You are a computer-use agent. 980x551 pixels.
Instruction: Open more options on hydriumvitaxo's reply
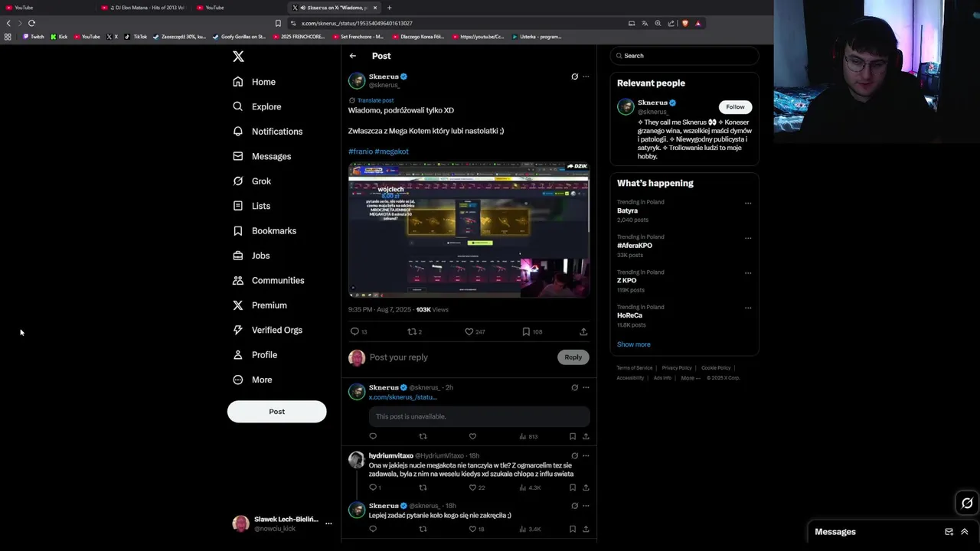pyautogui.click(x=586, y=455)
